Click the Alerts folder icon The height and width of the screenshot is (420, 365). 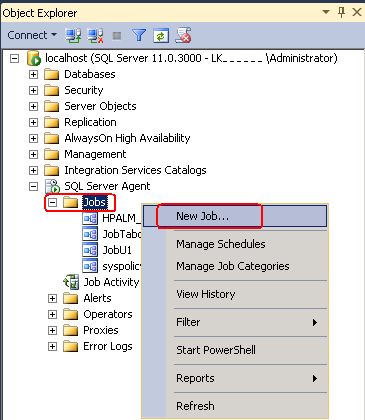point(71,298)
